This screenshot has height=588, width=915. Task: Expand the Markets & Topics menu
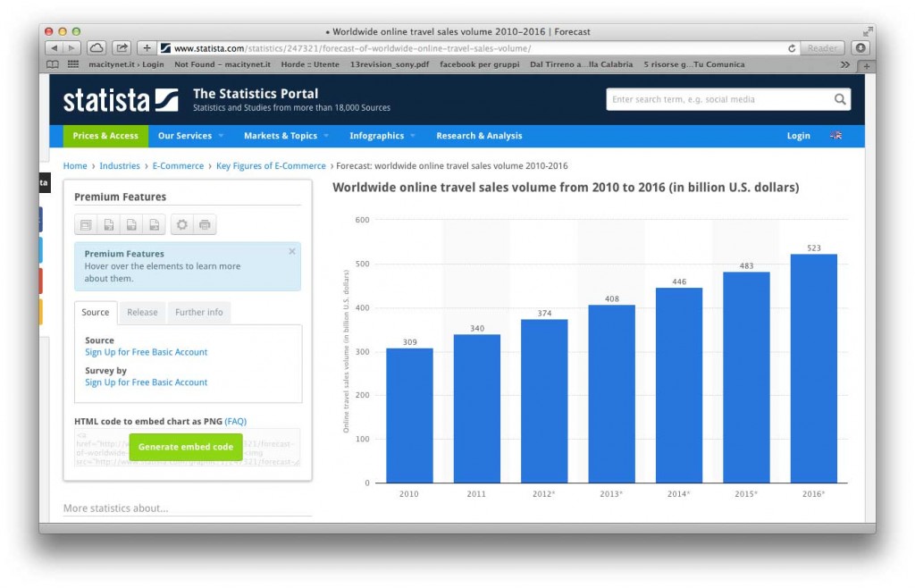[x=286, y=135]
